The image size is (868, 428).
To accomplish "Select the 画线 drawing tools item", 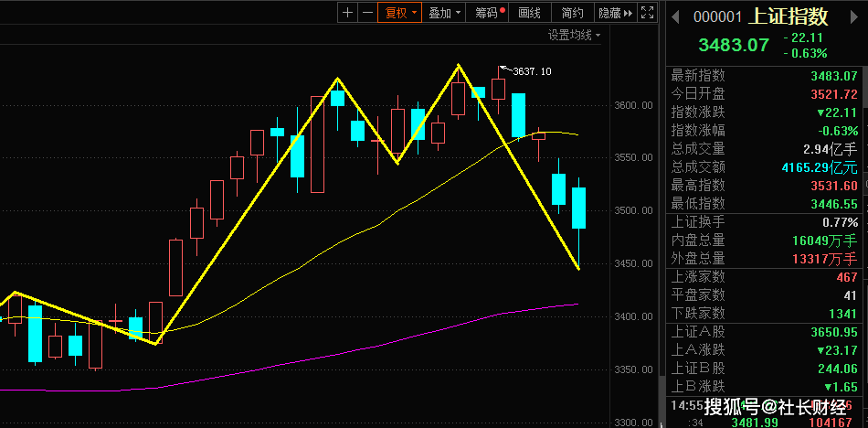I will (x=530, y=13).
